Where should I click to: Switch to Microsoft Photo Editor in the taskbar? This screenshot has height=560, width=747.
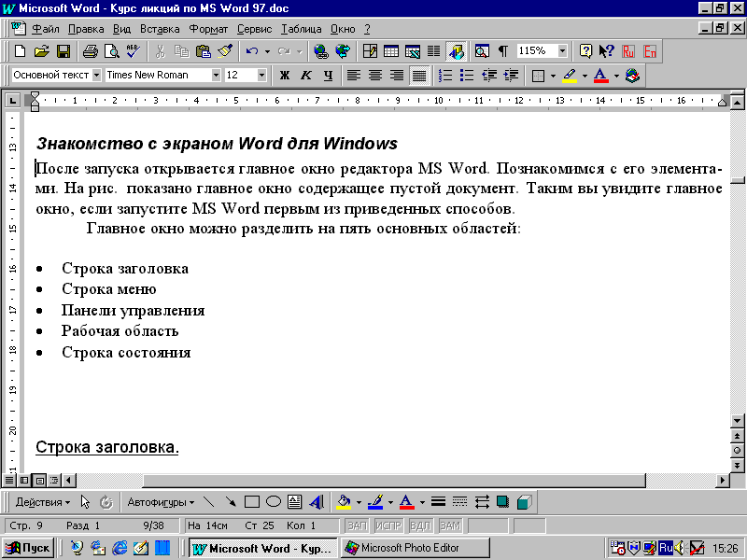[x=403, y=548]
